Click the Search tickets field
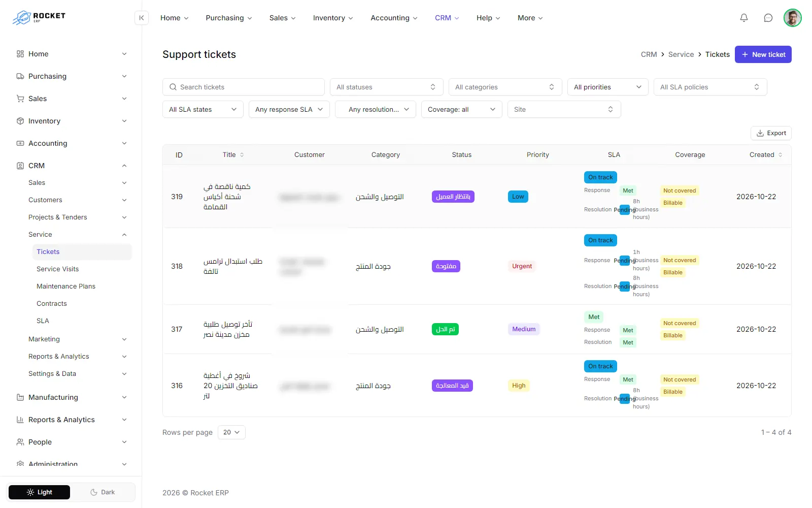This screenshot has height=508, width=812. pos(244,87)
